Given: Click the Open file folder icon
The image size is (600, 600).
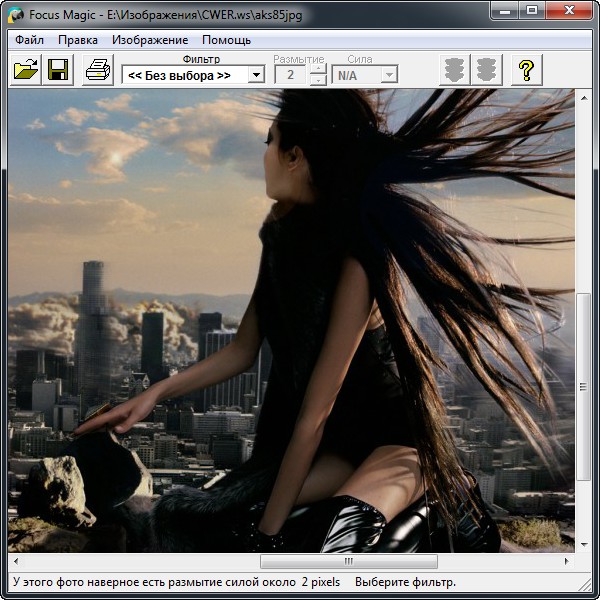Looking at the screenshot, I should (x=26, y=70).
